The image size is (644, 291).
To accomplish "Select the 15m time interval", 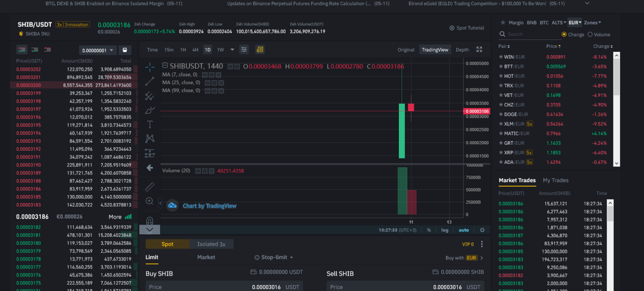I will click(169, 50).
